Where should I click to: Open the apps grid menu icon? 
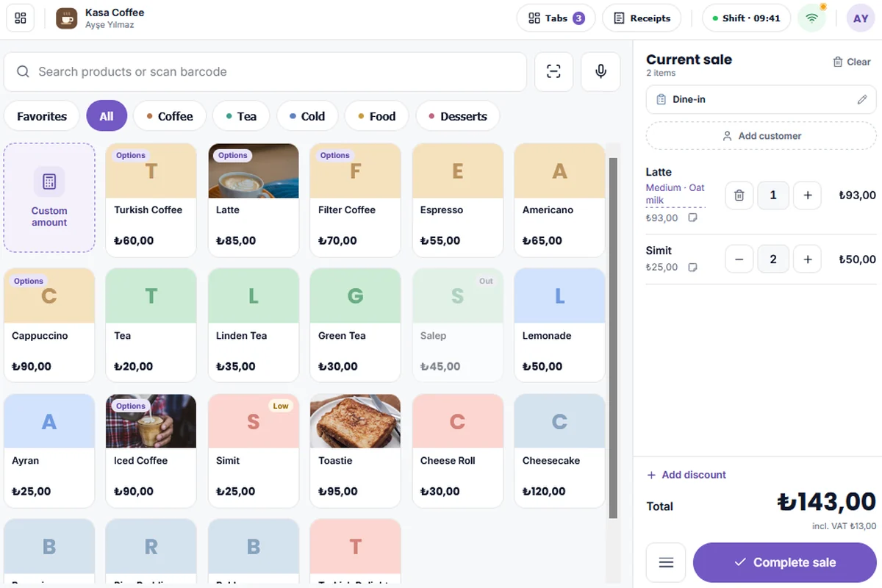[x=21, y=18]
